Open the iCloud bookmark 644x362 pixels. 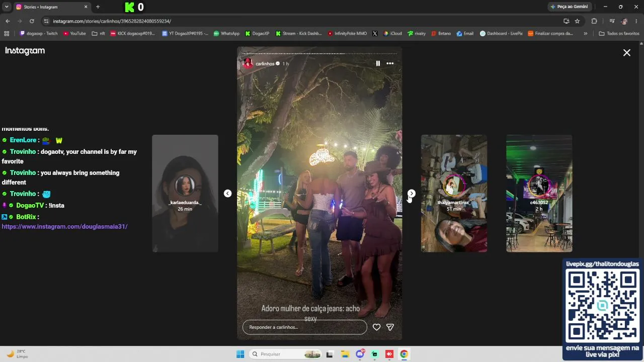pos(392,34)
